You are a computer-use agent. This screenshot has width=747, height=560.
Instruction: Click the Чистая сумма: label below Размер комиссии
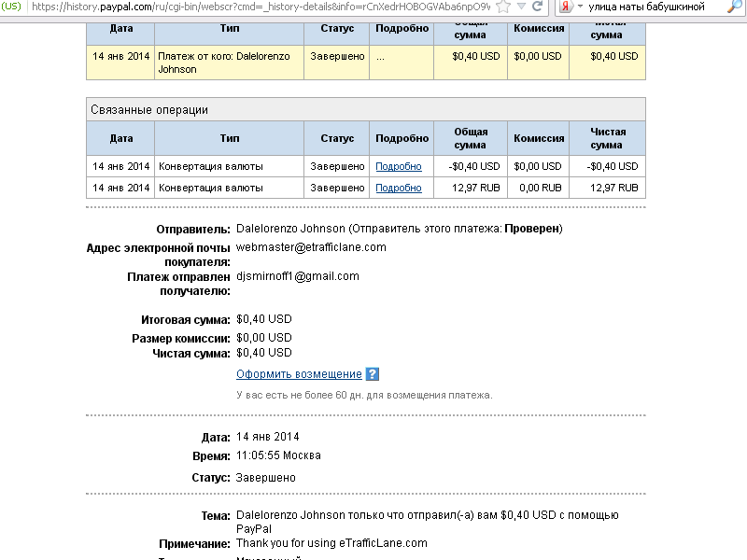point(191,354)
